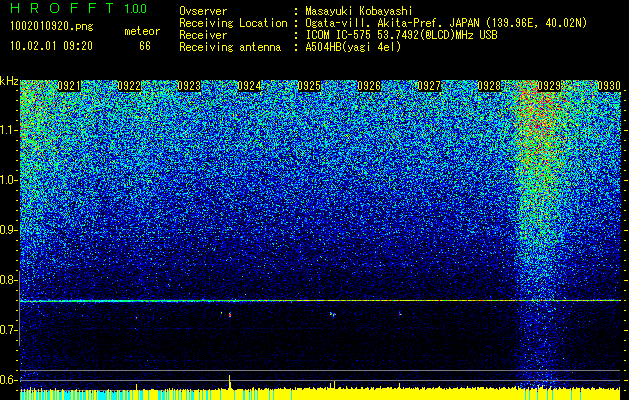The image size is (629, 400).
Task: Click the antenna A504HB(yagi 4el) text
Action: pos(353,47)
